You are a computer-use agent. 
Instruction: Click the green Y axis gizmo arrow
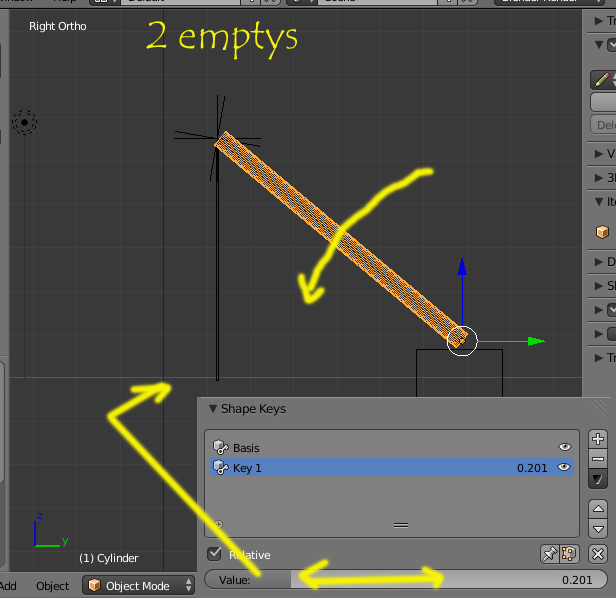536,341
